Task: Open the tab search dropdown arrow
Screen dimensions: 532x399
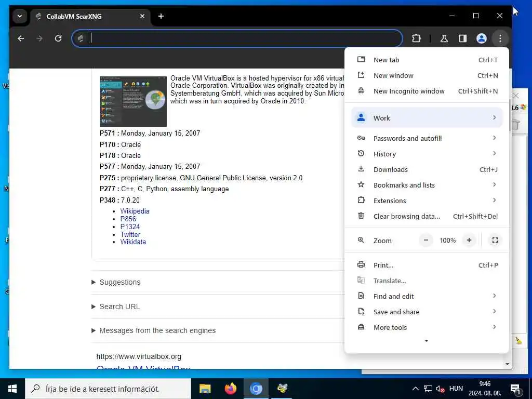Action: click(x=20, y=16)
